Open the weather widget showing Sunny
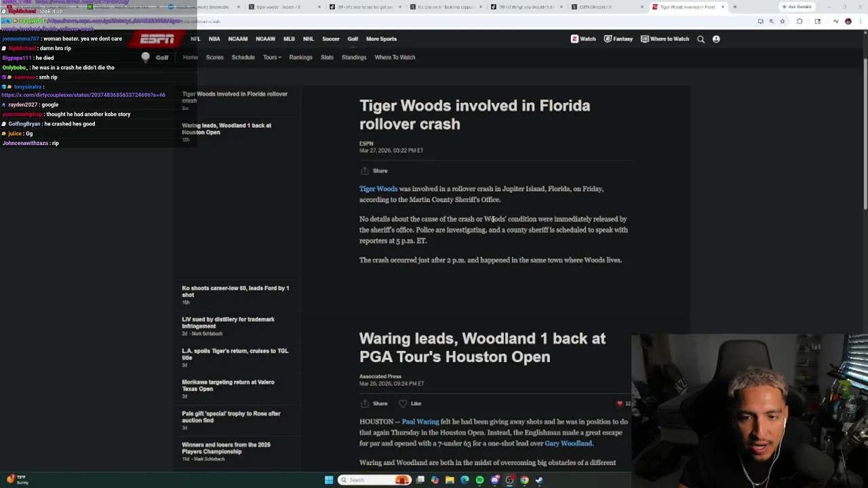The image size is (868, 488). 17,480
